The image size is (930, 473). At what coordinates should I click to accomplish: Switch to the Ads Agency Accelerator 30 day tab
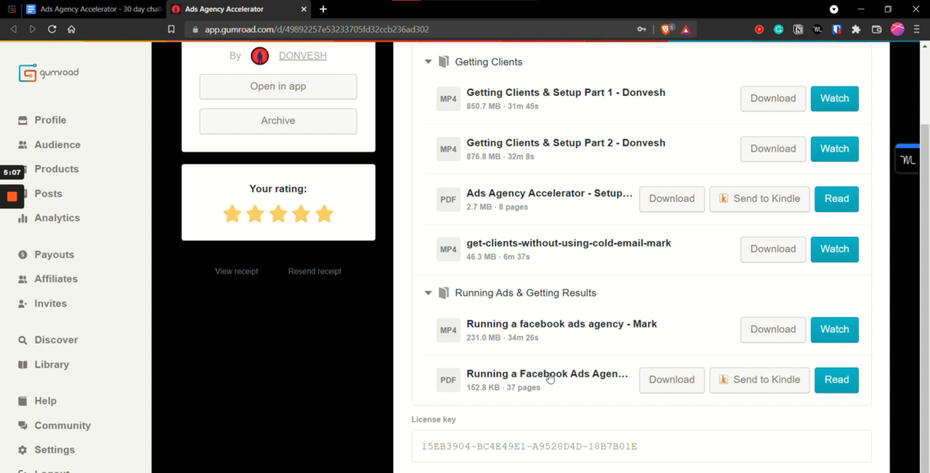(x=93, y=9)
